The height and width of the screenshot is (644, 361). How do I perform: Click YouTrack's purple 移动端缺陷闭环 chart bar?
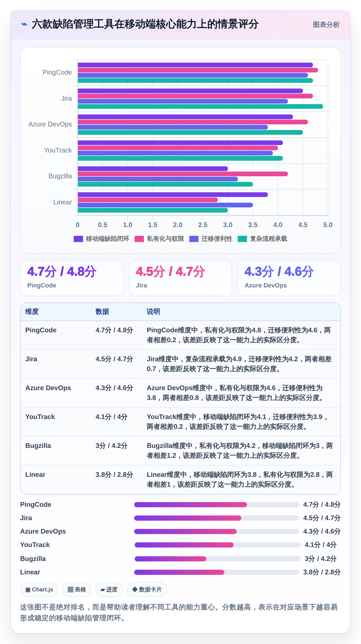[180, 143]
